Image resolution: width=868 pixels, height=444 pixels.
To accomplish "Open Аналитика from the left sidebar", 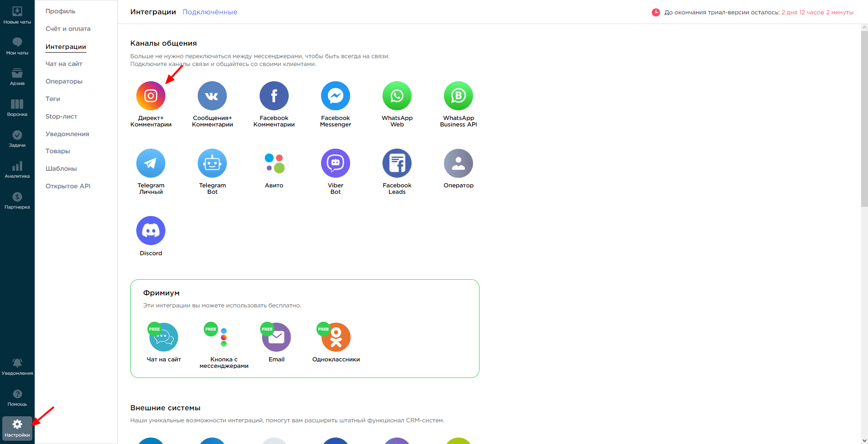I will point(17,169).
